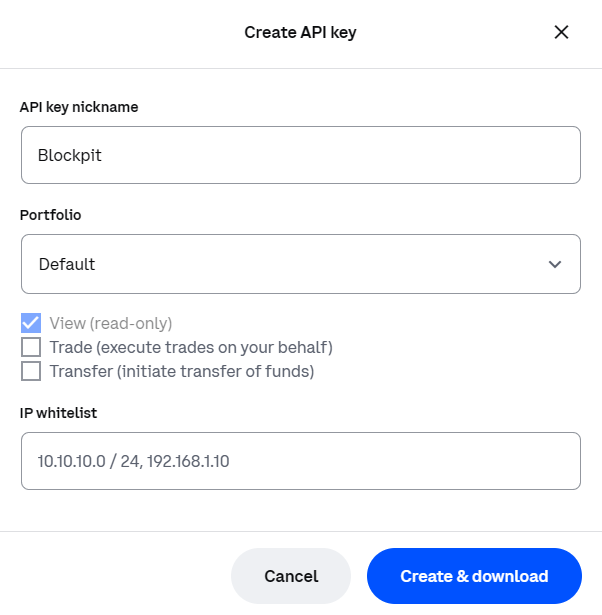Enable the Trade permission checkbox
The width and height of the screenshot is (602, 615).
click(x=31, y=347)
